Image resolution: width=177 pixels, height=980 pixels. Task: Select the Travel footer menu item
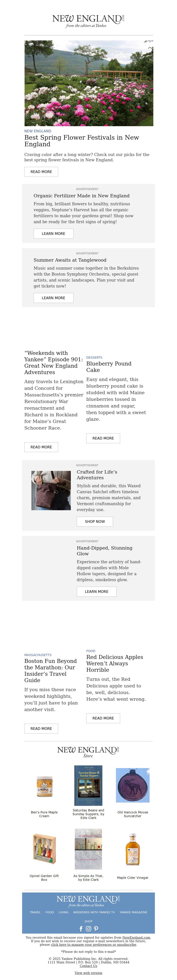coord(35,912)
